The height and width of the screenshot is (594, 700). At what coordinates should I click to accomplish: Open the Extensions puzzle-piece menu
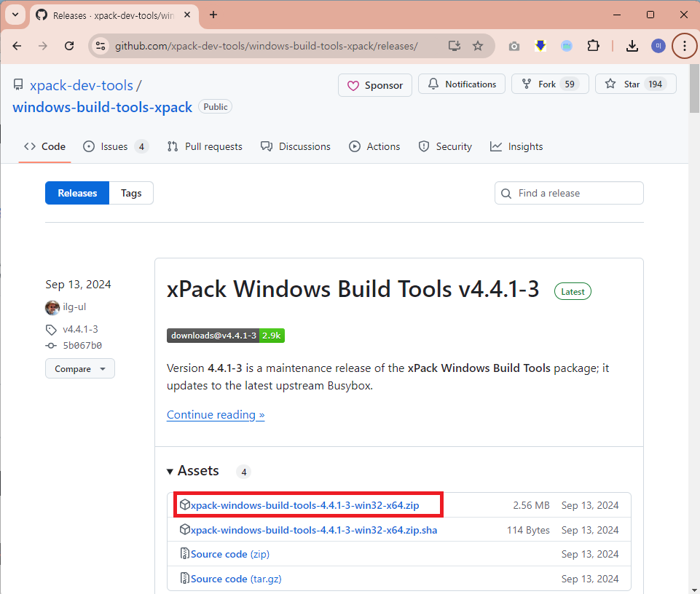[x=594, y=46]
